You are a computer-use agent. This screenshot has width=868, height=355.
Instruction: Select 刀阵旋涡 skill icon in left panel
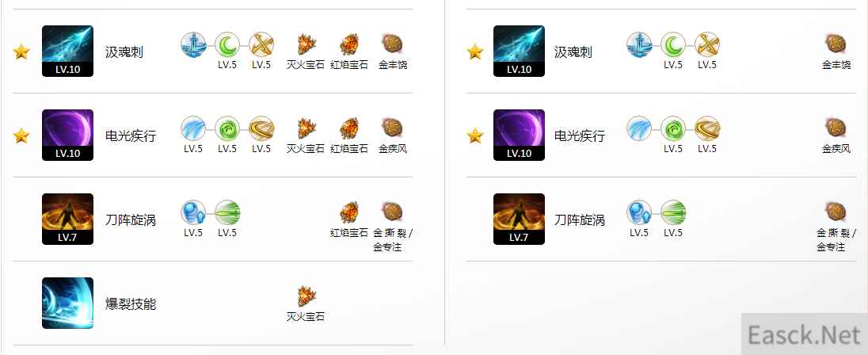[67, 219]
